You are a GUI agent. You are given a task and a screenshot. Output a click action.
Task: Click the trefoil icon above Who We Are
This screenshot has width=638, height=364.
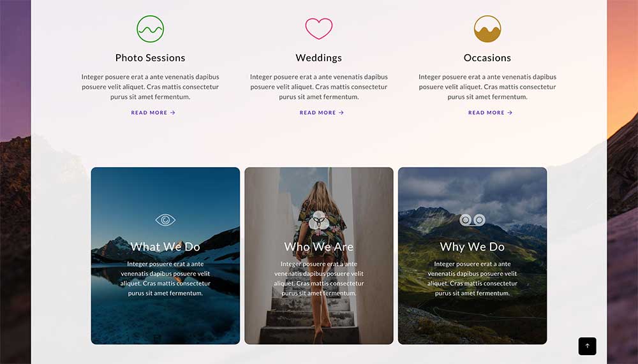(x=318, y=221)
